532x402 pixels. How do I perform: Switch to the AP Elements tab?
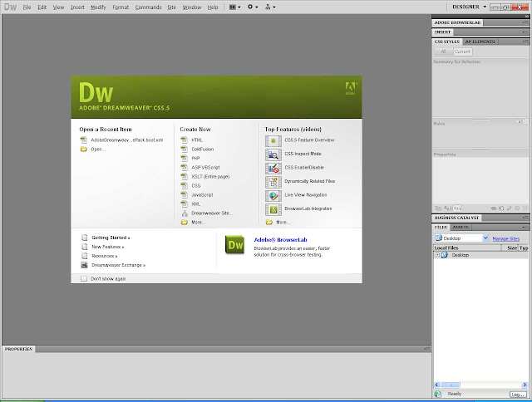coord(480,42)
